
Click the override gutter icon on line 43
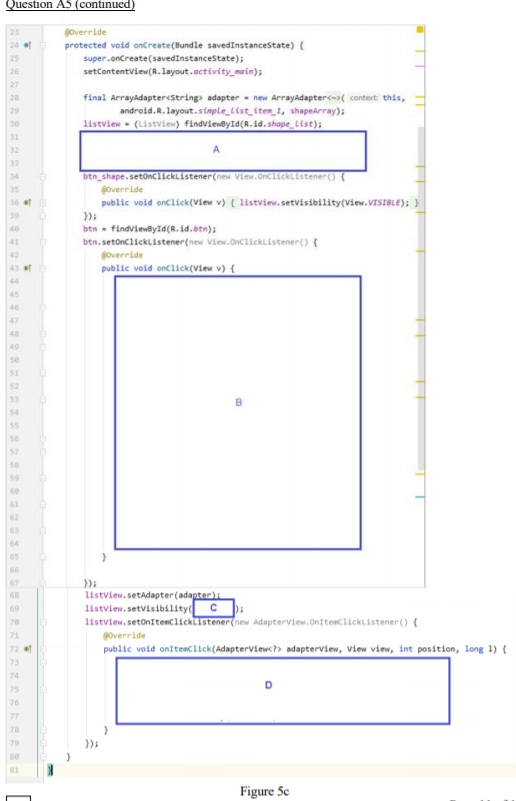(x=28, y=268)
